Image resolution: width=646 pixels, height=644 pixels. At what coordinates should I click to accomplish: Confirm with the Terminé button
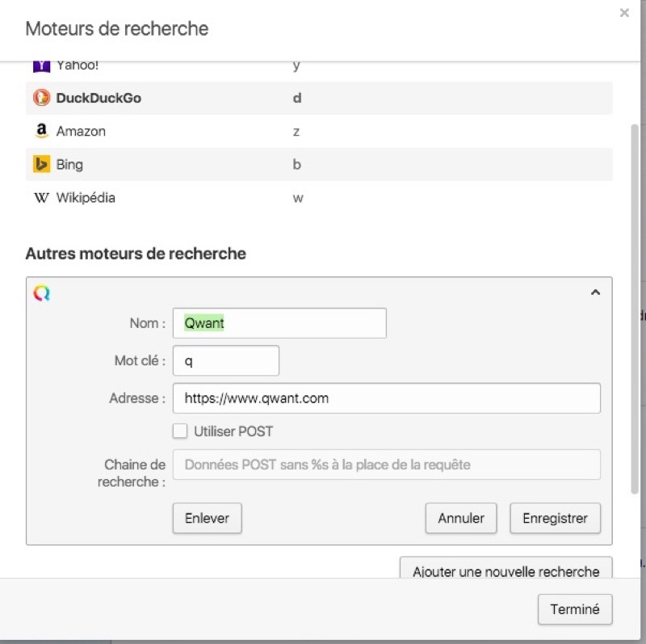[574, 609]
